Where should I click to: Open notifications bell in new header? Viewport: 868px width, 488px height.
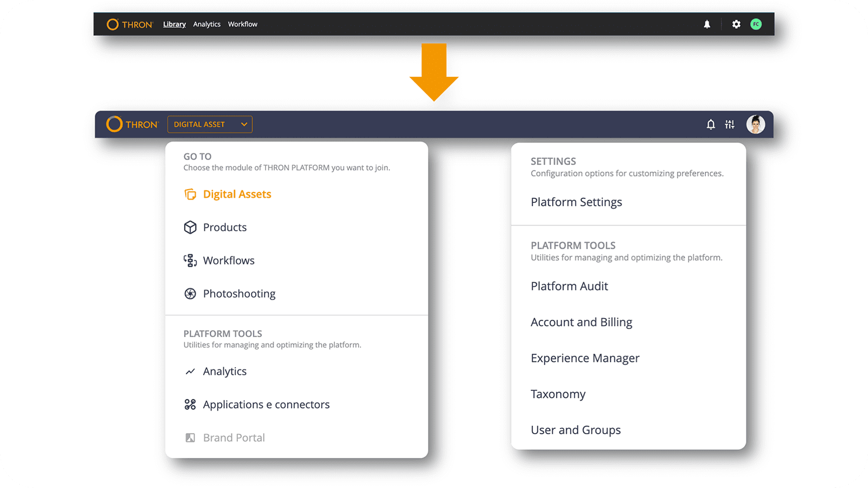click(711, 124)
